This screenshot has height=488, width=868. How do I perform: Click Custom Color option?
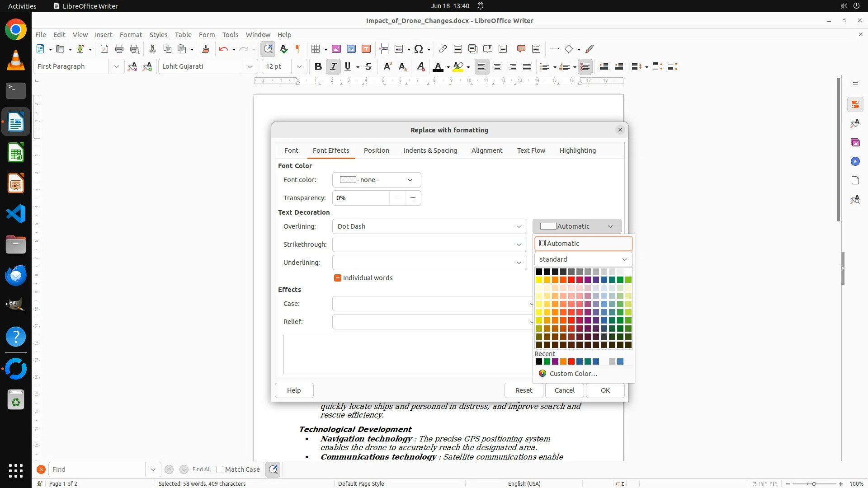tap(573, 374)
